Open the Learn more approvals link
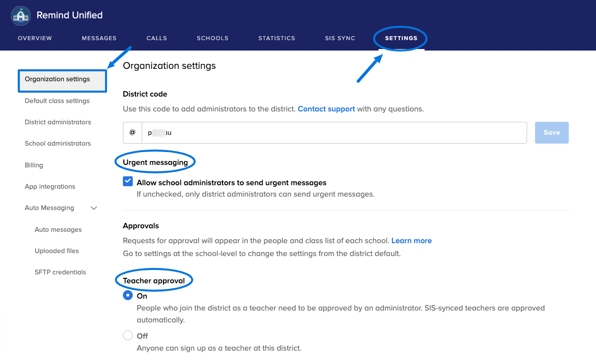 click(x=411, y=241)
